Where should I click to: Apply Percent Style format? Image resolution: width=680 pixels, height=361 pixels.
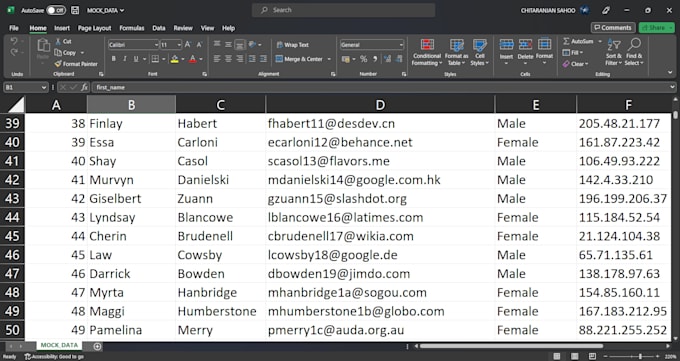[363, 59]
